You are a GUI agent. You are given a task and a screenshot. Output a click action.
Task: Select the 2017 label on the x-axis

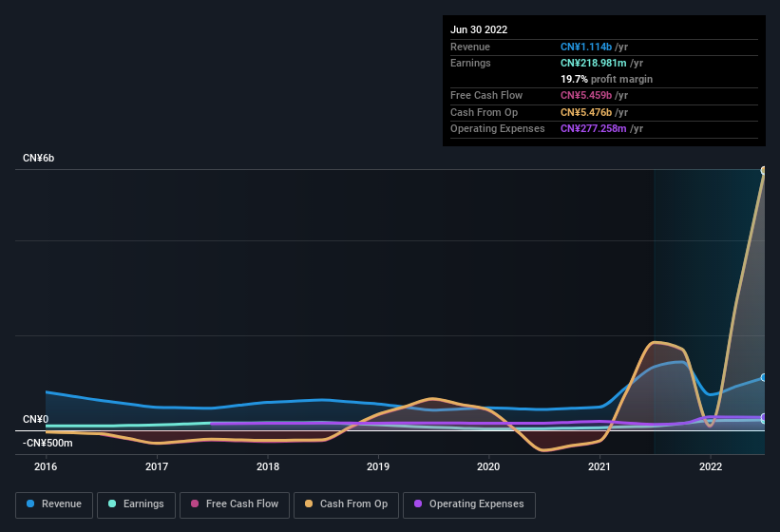point(157,466)
